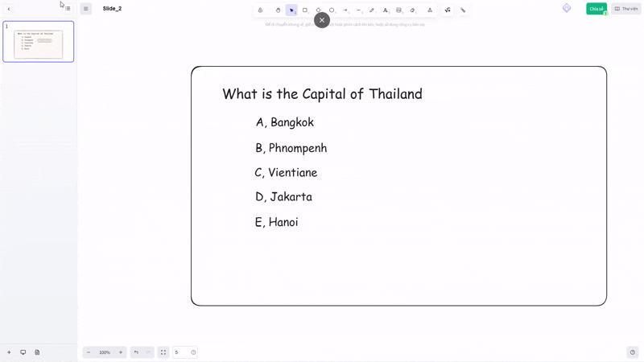
Task: Collapse the slide panel with back chevron
Action: point(9,9)
